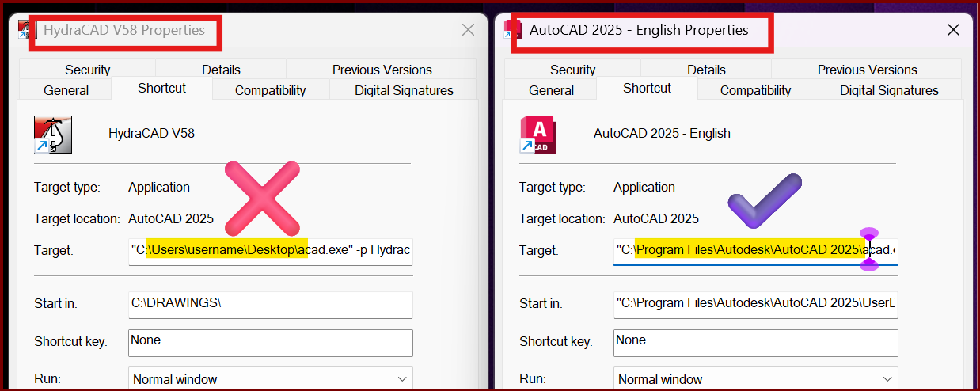
Task: Close the HydraCAD V58 Properties dialog
Action: tap(468, 30)
